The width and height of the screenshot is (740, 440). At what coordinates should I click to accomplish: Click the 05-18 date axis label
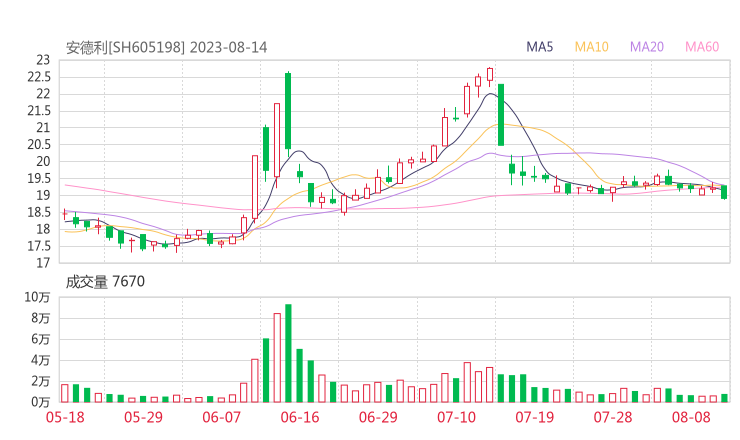(65, 417)
